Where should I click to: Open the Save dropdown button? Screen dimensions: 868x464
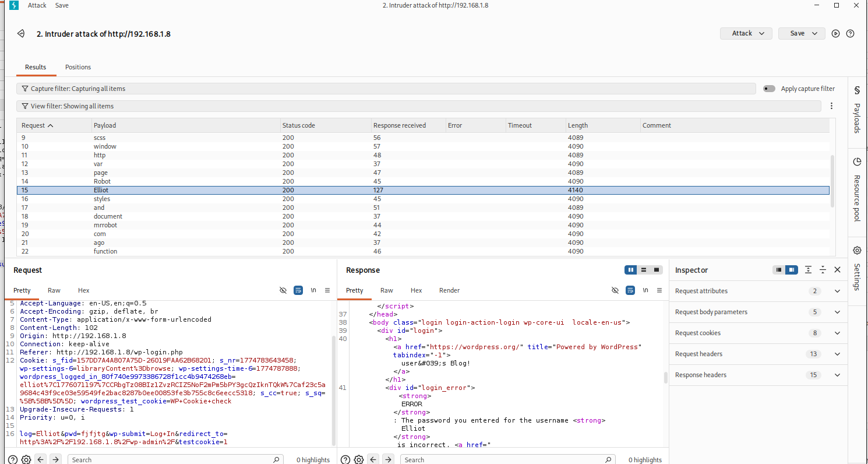tap(802, 33)
